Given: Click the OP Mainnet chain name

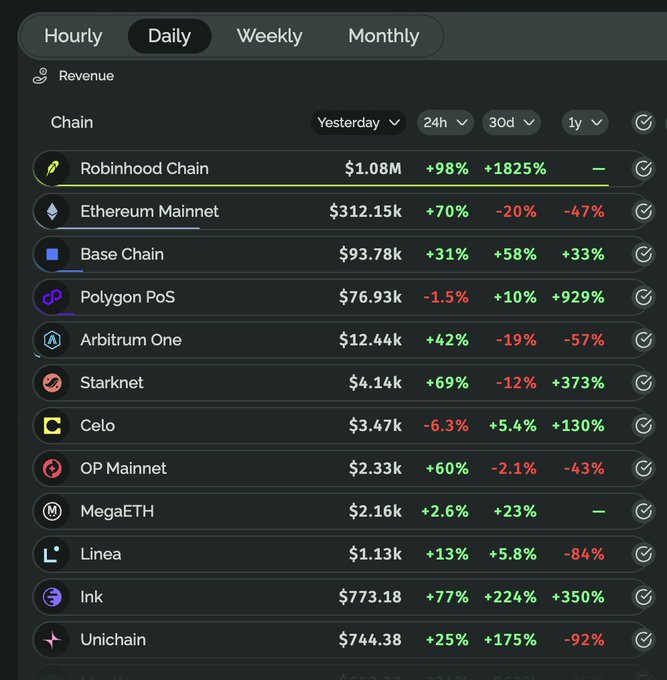Looking at the screenshot, I should (123, 468).
